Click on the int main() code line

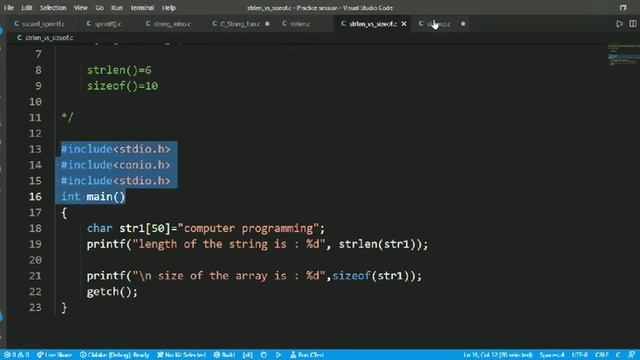pos(93,197)
